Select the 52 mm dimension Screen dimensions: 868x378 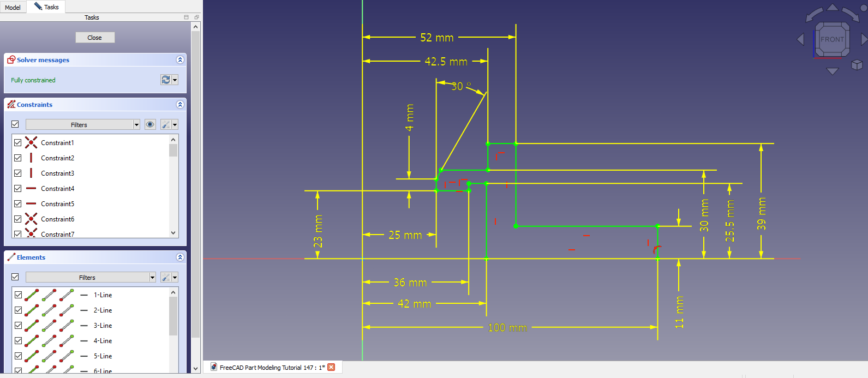coord(437,38)
